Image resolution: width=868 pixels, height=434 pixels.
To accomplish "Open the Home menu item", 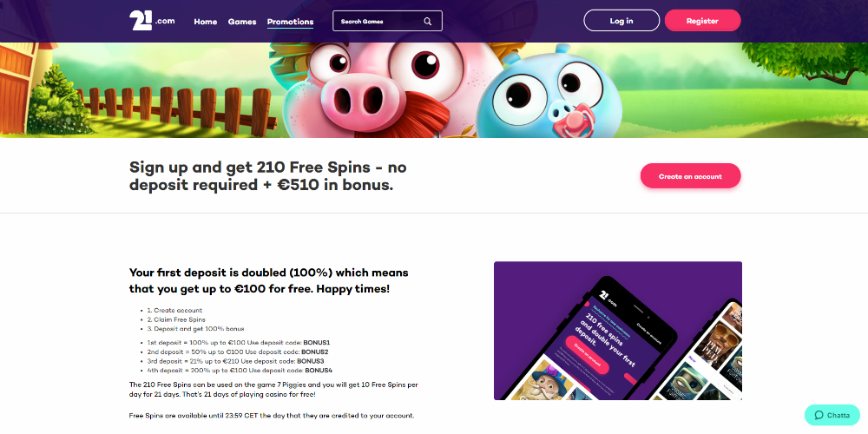I will [206, 22].
